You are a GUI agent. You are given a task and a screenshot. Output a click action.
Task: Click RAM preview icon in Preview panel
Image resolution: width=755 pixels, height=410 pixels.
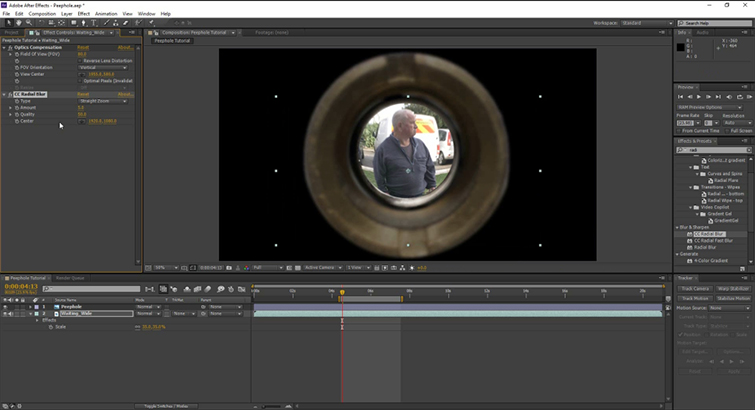[x=749, y=97]
